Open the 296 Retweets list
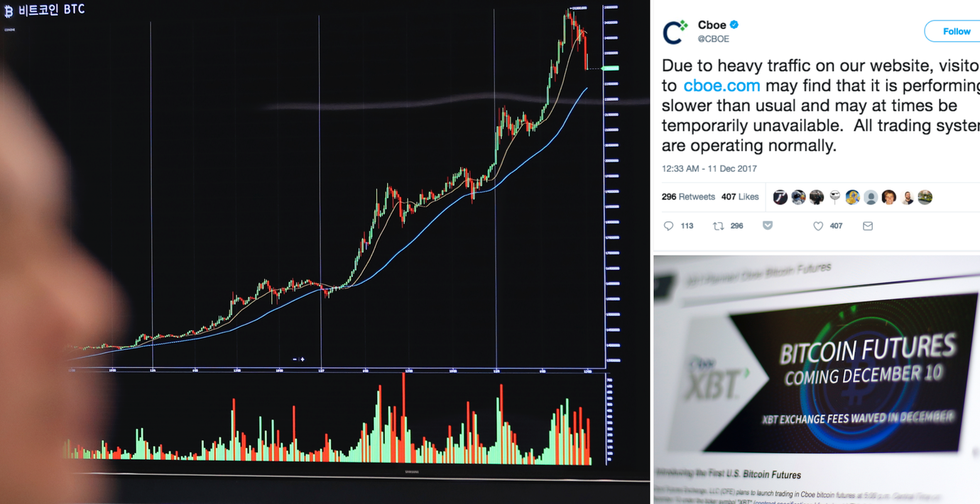Viewport: 980px width, 504px height. pyautogui.click(x=688, y=197)
